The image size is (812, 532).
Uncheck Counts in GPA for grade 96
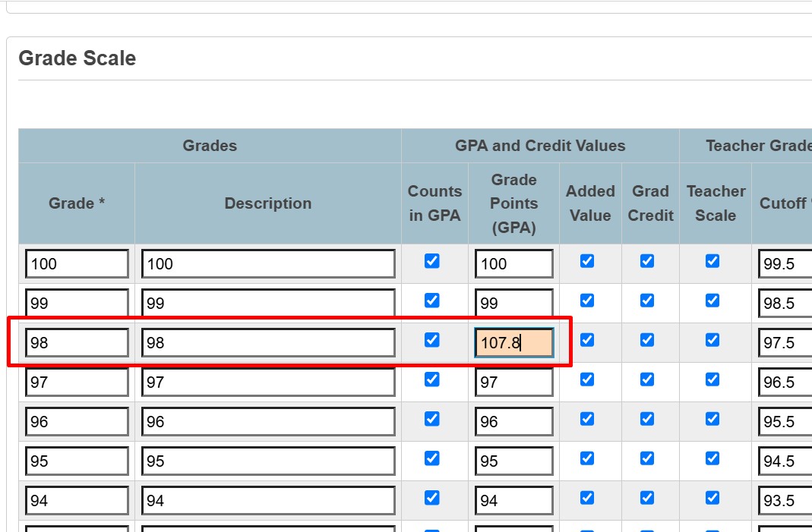tap(431, 419)
